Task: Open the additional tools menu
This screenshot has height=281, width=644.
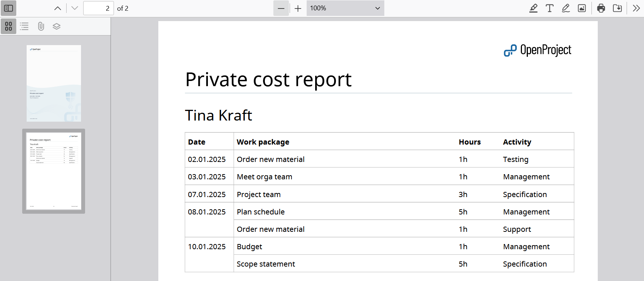Action: pyautogui.click(x=636, y=8)
